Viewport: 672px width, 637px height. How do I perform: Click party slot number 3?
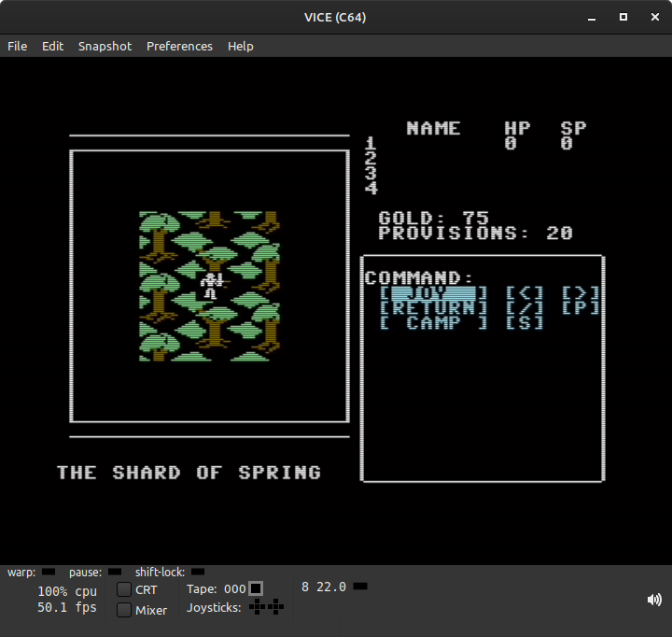click(x=371, y=173)
